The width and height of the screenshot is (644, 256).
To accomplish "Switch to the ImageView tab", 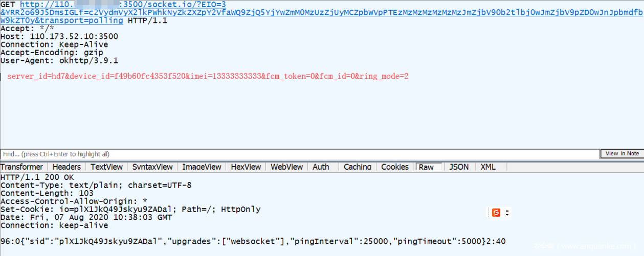I will [202, 167].
